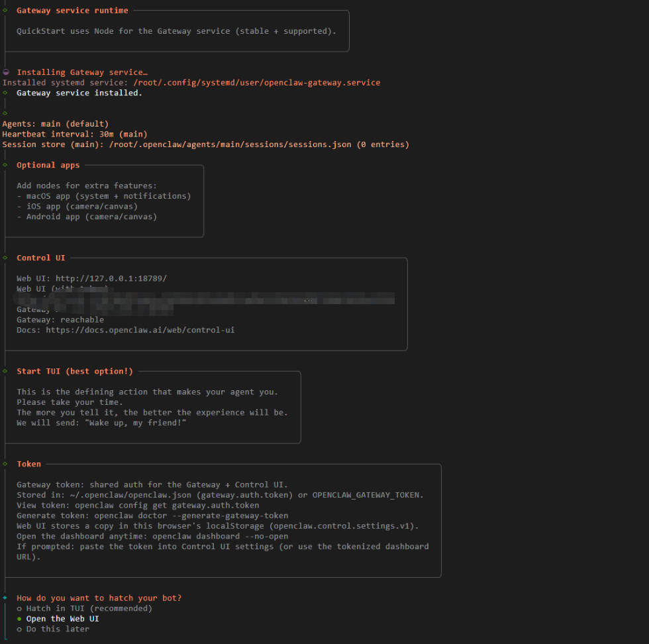Screen dimensions: 649x644
Task: Click 'Gateway: reachable' status line
Action: 60,320
